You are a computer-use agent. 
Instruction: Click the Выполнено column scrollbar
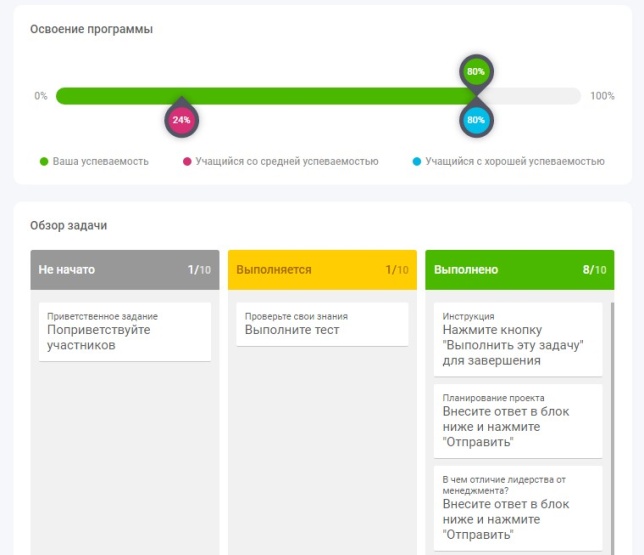pyautogui.click(x=612, y=429)
